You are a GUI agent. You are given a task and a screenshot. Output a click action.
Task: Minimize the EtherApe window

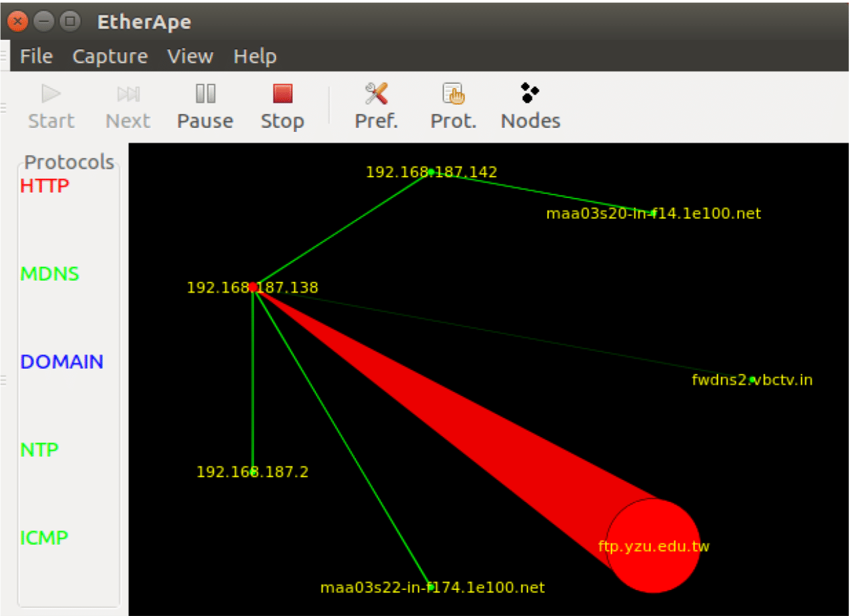43,21
